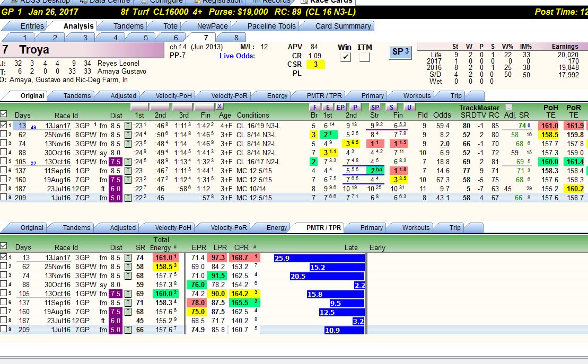
Task: Toggle the upper table select-all checkbox
Action: (3, 113)
